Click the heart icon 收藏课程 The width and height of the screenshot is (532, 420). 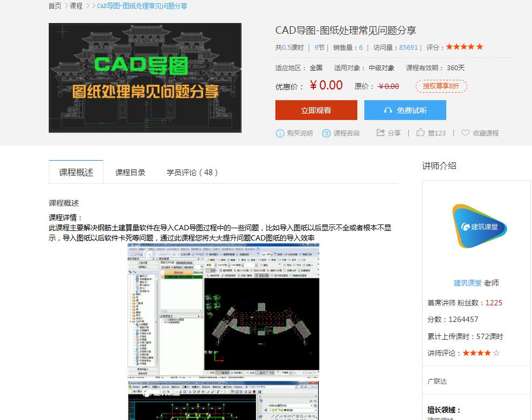465,133
